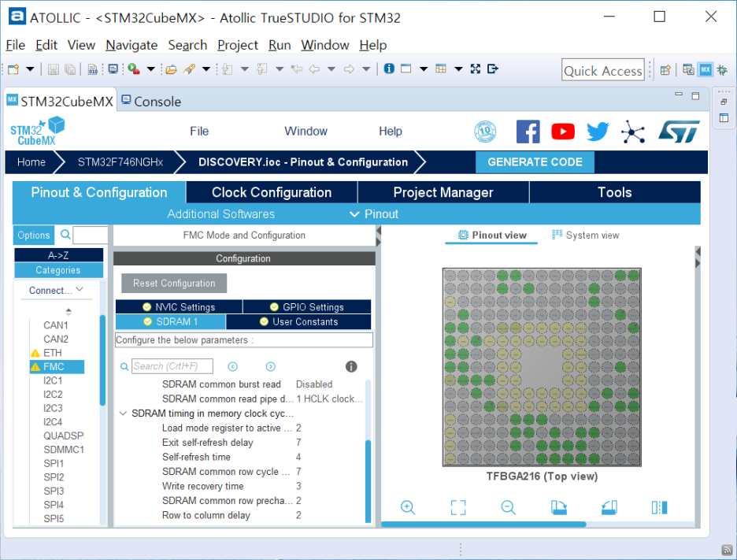Open the Pinout dropdown menu

pyautogui.click(x=375, y=214)
